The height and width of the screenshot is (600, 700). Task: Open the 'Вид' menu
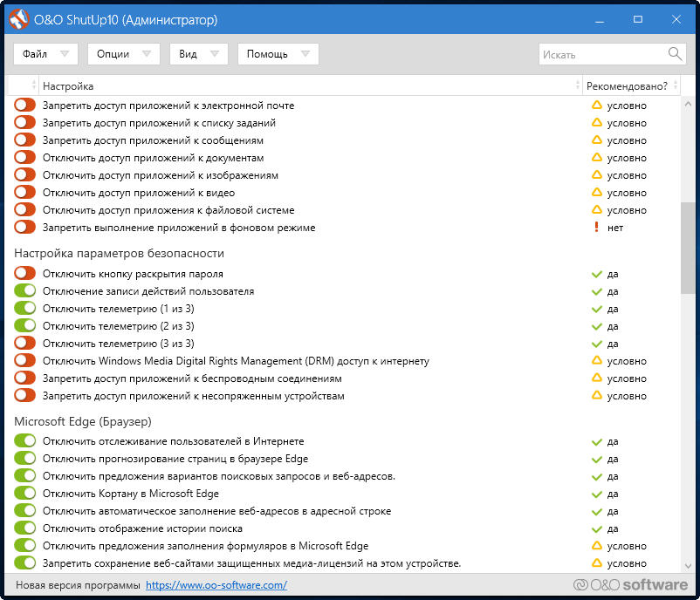[199, 54]
